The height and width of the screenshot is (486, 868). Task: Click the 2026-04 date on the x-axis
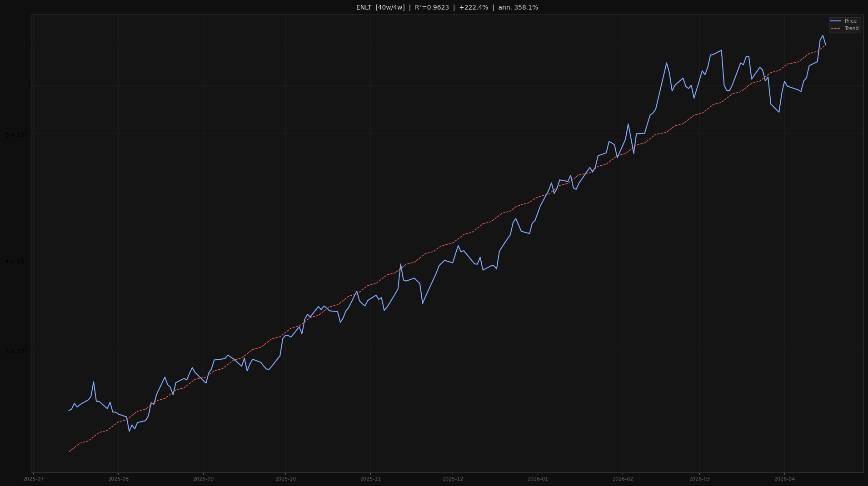784,479
